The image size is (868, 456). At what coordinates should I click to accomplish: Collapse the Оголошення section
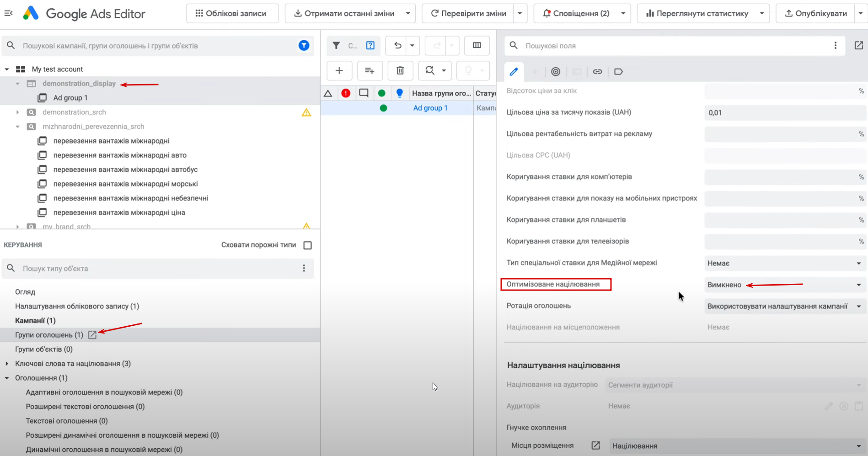click(7, 378)
